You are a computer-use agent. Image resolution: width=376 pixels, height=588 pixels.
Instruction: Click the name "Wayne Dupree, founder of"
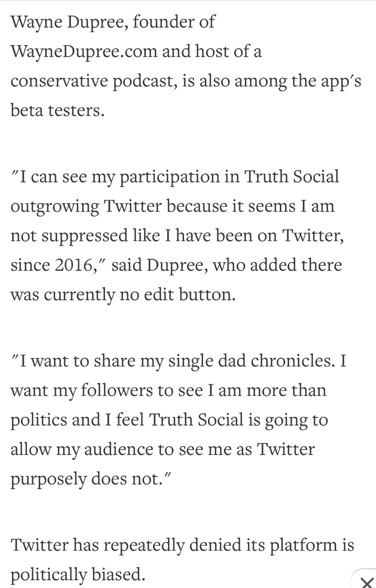(113, 22)
